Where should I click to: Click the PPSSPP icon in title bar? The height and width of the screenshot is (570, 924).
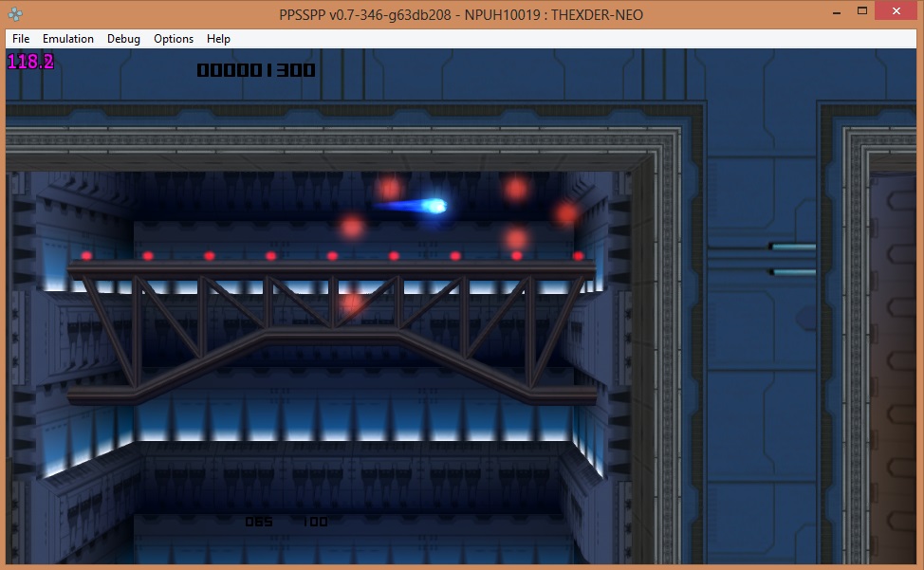pos(16,13)
